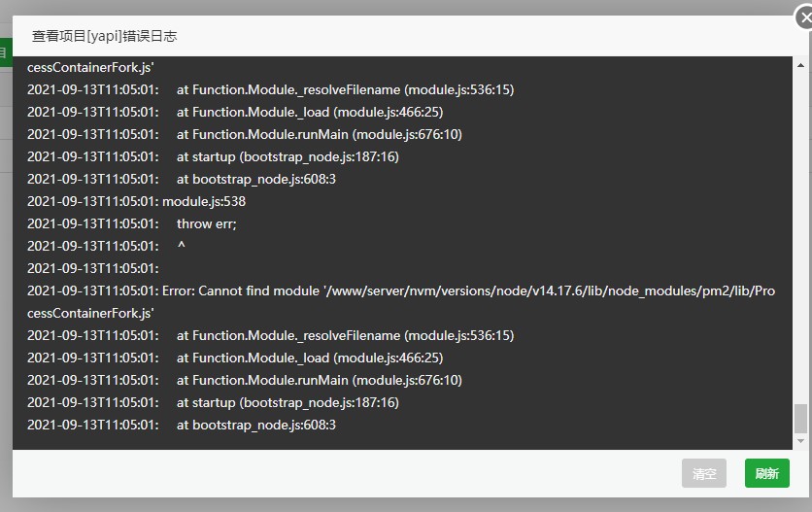This screenshot has height=512, width=812.
Task: Clear the log with the 清空 button
Action: pos(704,473)
